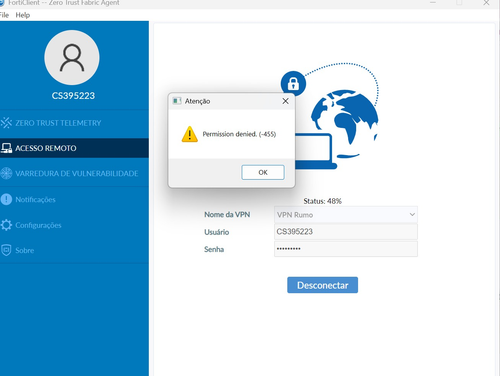Click the Nome da VPN label
Screen dimensions: 500x376
pyautogui.click(x=227, y=214)
